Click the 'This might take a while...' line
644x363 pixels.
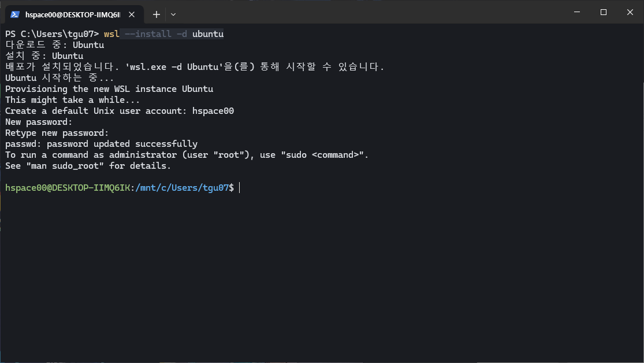tap(72, 100)
